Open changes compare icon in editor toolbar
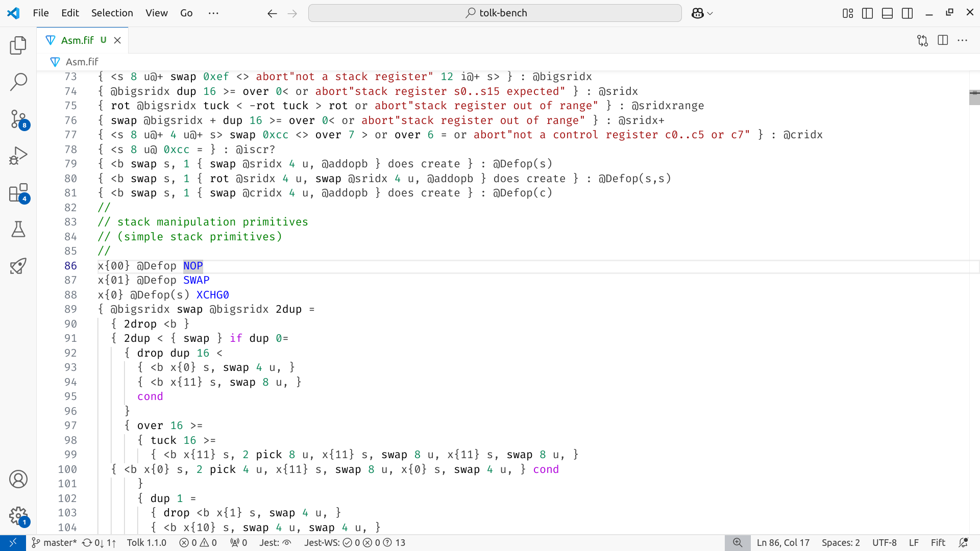The height and width of the screenshot is (551, 980). tap(922, 40)
